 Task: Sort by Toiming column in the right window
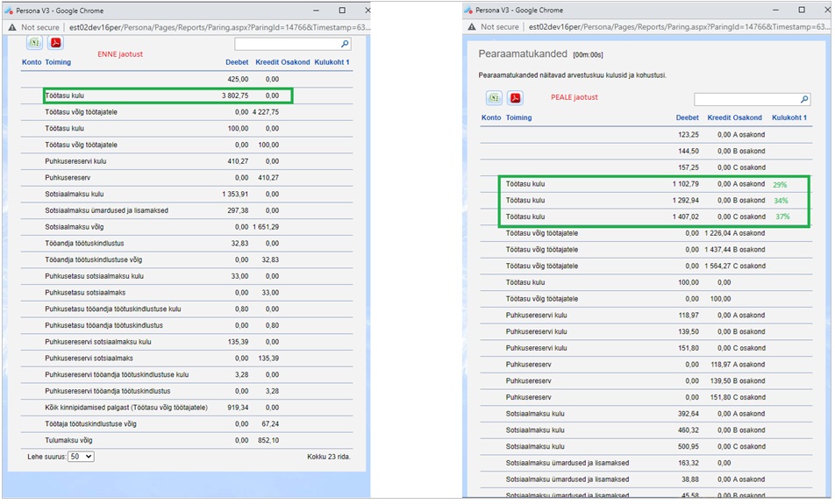518,117
